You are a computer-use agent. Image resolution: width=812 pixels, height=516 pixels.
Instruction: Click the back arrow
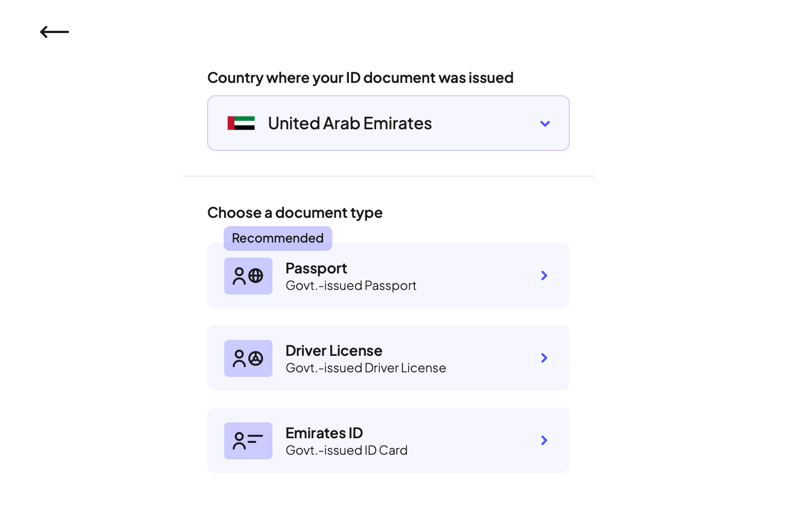coord(54,32)
